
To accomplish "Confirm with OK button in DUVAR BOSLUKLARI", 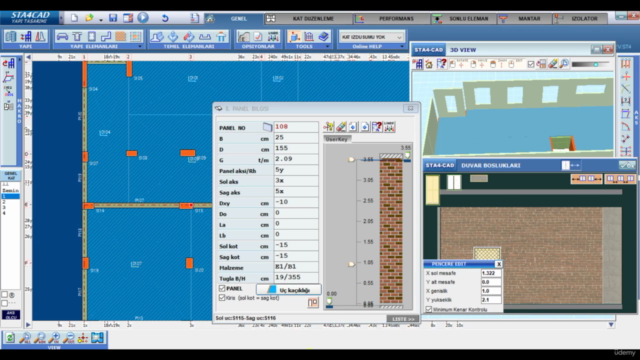I will (627, 165).
